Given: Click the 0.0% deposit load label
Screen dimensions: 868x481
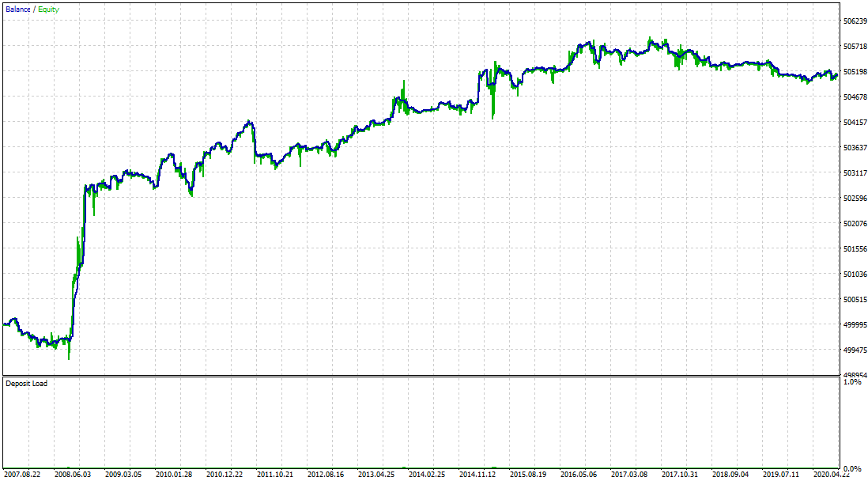Looking at the screenshot, I should pyautogui.click(x=852, y=469).
